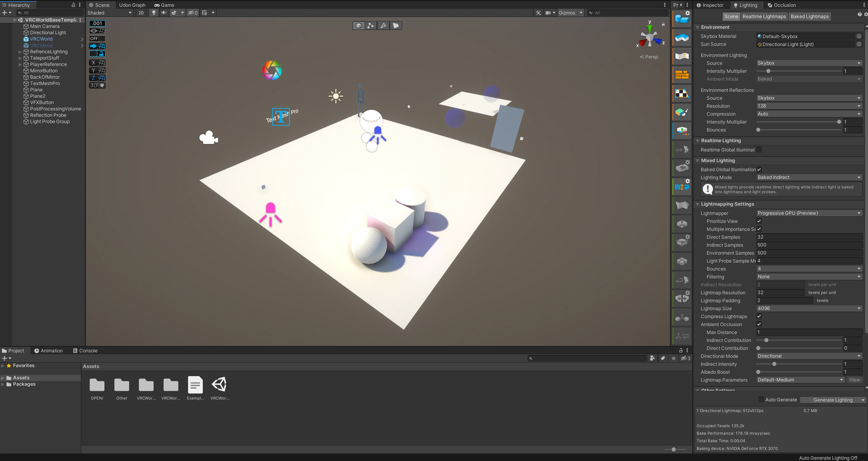Switch the scene view to 2D mode
Viewport: 868px width, 461px height.
(x=141, y=12)
